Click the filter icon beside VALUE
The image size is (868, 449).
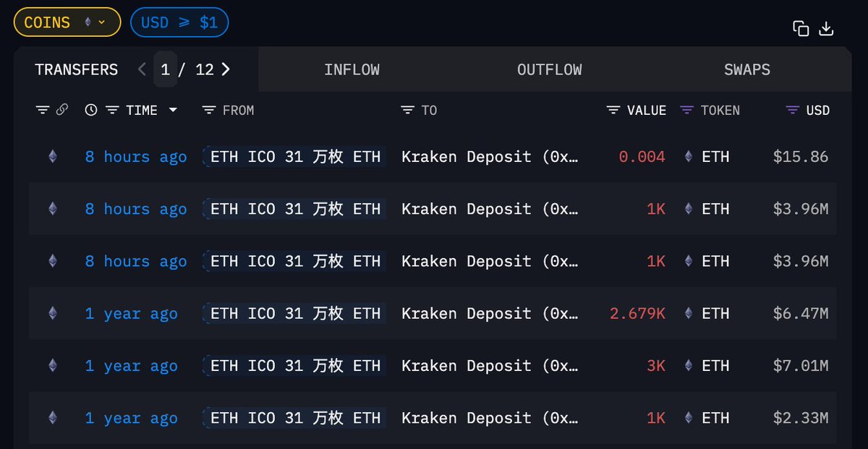pos(613,110)
